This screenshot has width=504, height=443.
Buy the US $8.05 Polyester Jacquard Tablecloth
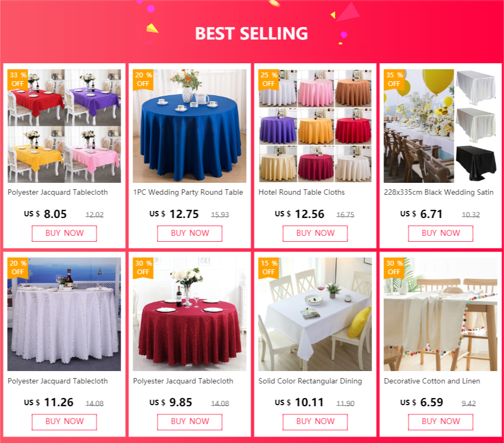[x=64, y=233]
